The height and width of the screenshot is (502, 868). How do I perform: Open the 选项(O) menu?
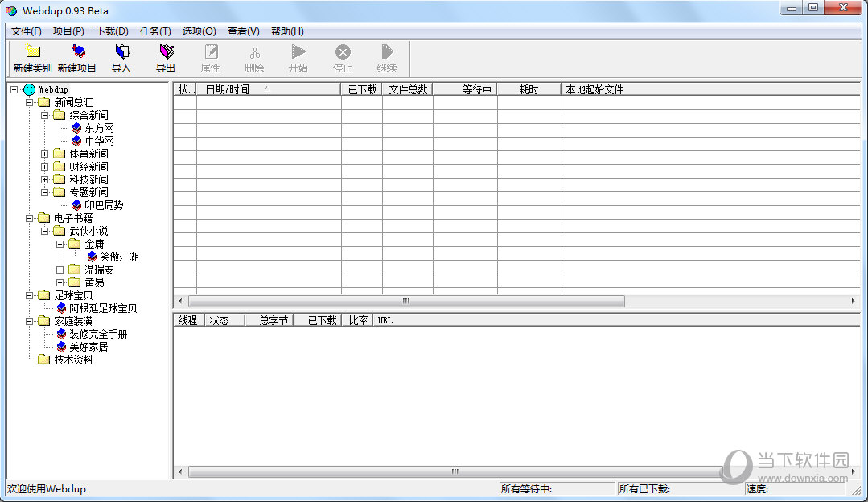coord(200,31)
